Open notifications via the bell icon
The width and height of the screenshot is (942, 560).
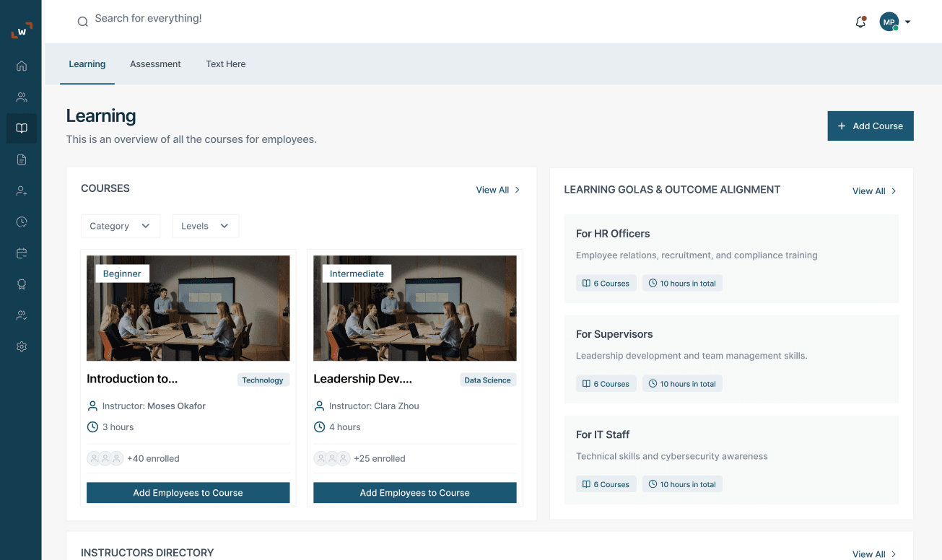tap(860, 22)
